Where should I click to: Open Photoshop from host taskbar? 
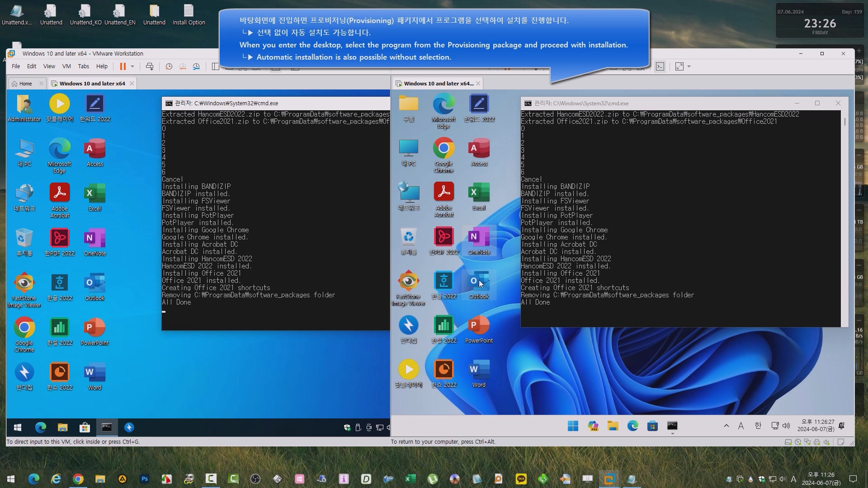[145, 479]
